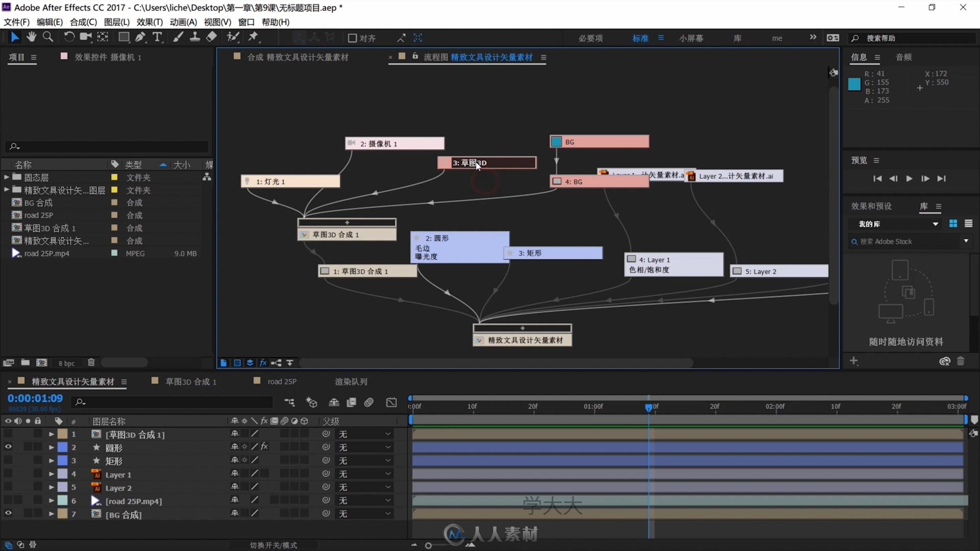Select the Pen tool
This screenshot has width=980, height=551.
(140, 37)
